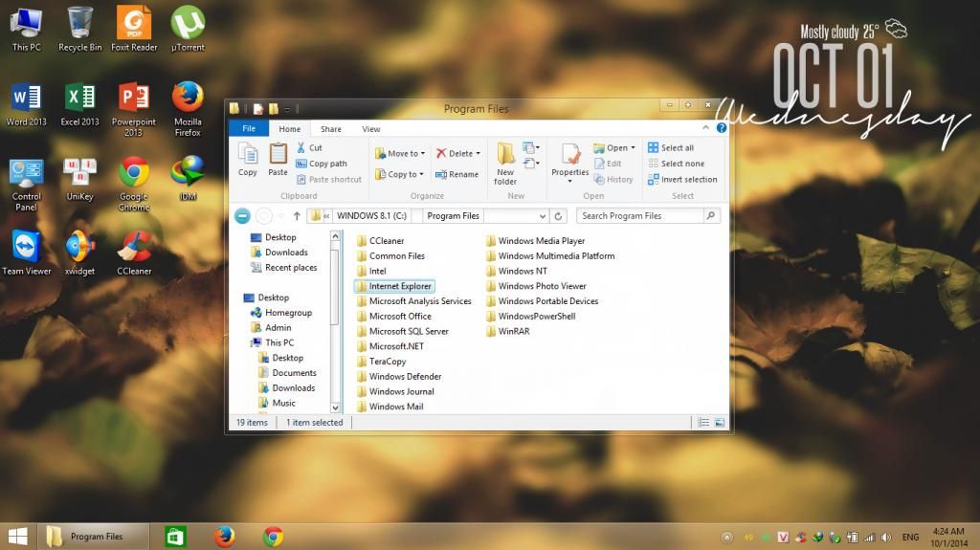Launch IDM desktop shortcut
Viewport: 980px width, 550px height.
click(x=188, y=179)
